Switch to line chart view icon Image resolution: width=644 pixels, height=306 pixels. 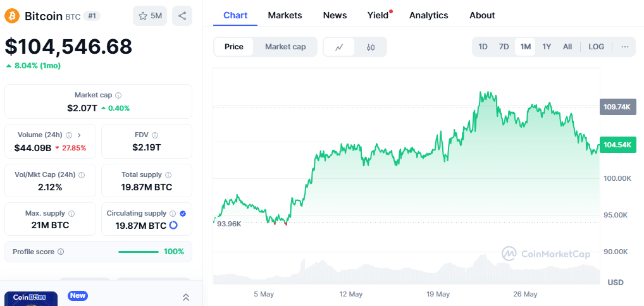tap(339, 47)
